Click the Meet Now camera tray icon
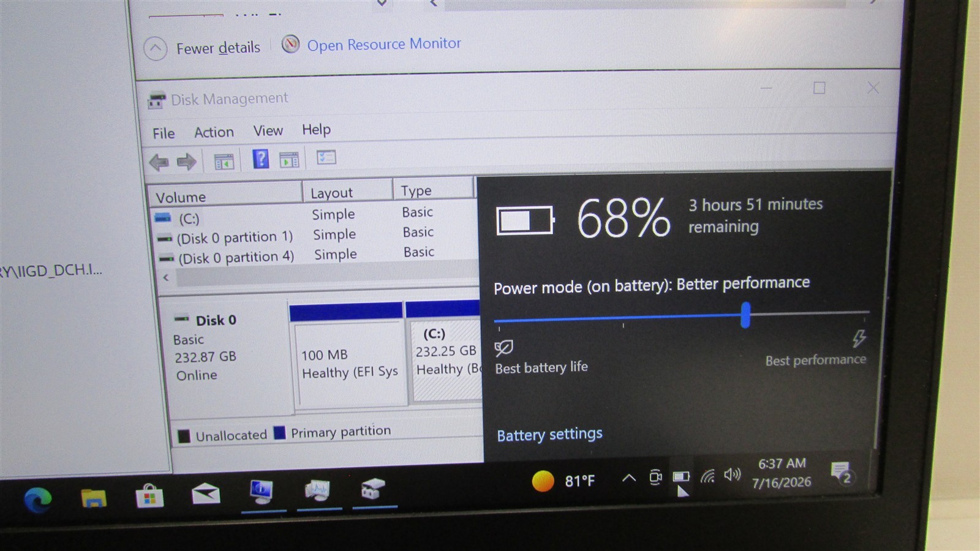 [655, 477]
